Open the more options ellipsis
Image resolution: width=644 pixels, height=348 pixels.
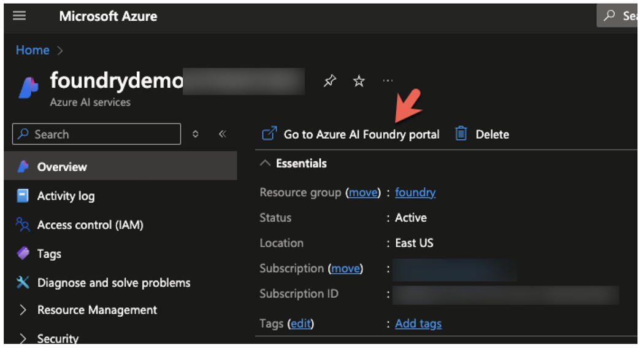coord(388,80)
